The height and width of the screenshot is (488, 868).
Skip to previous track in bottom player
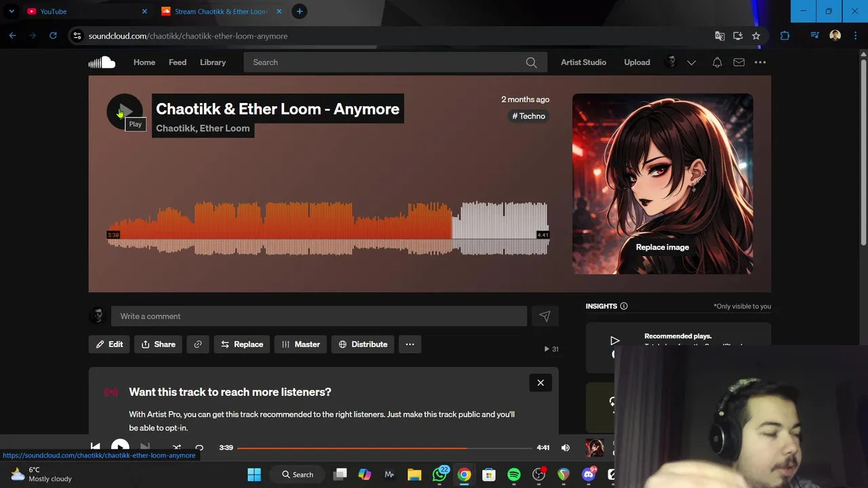point(96,447)
